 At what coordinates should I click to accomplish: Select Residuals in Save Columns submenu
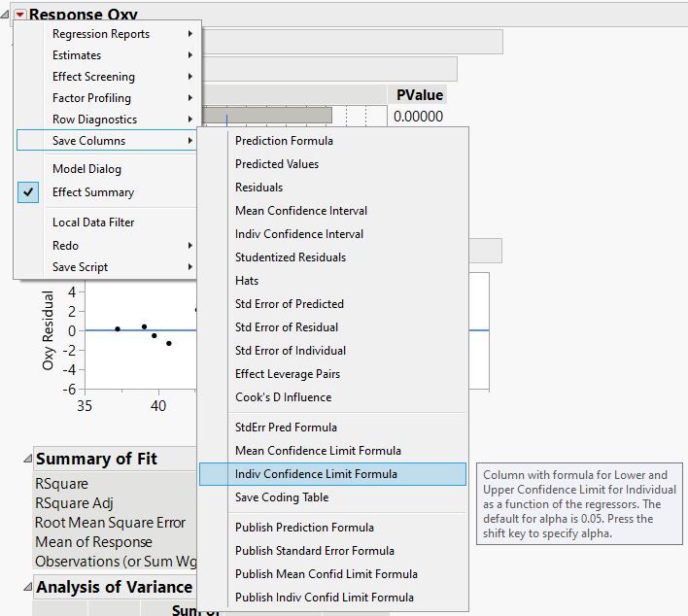pos(259,188)
